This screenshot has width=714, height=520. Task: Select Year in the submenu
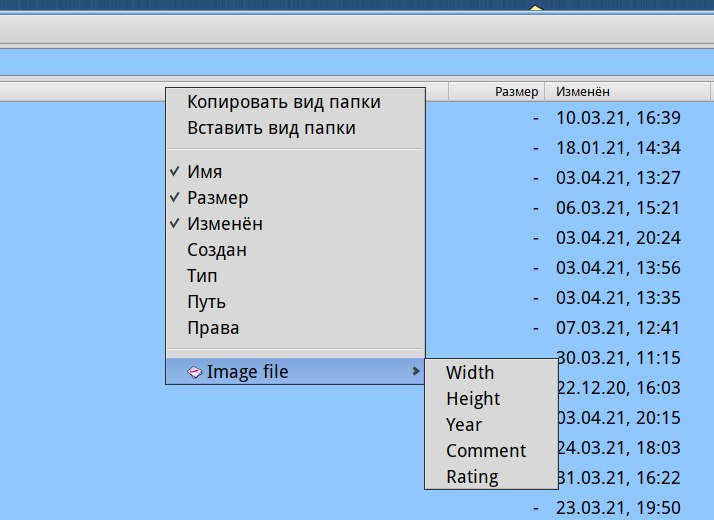click(x=491, y=424)
